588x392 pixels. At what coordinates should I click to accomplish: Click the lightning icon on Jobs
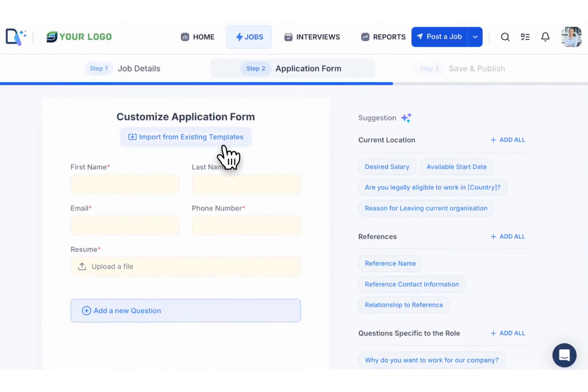(238, 37)
